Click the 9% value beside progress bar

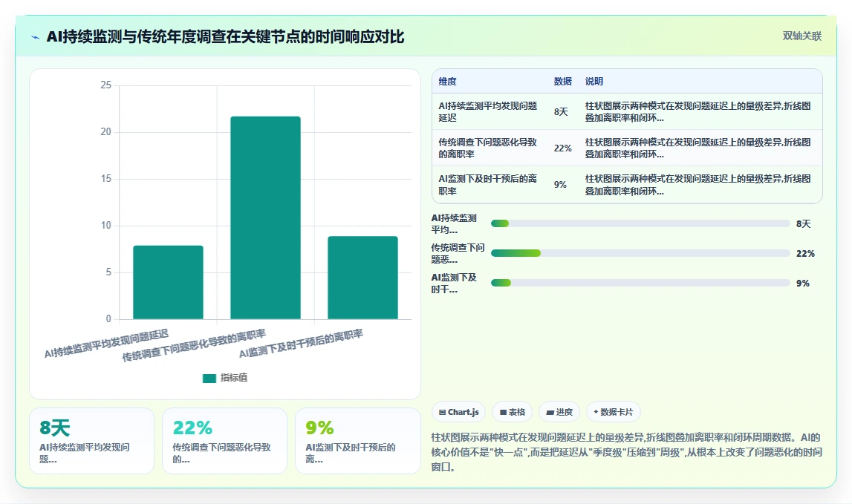pos(803,283)
